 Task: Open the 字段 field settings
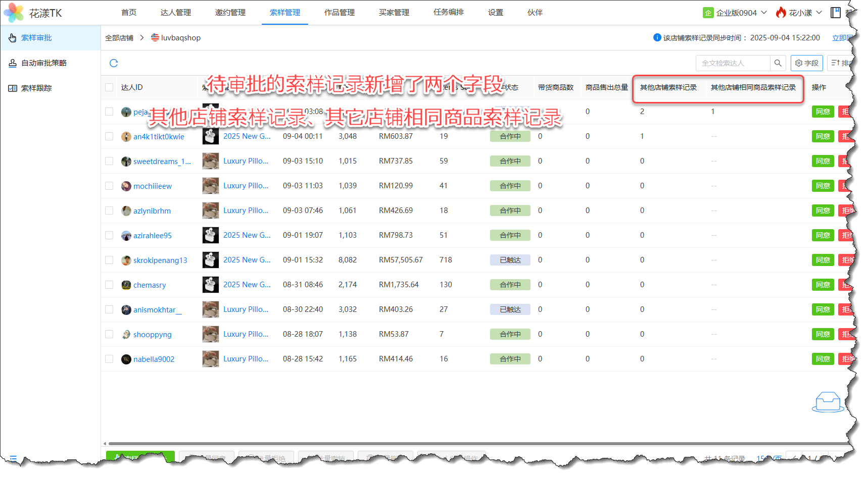(x=807, y=63)
